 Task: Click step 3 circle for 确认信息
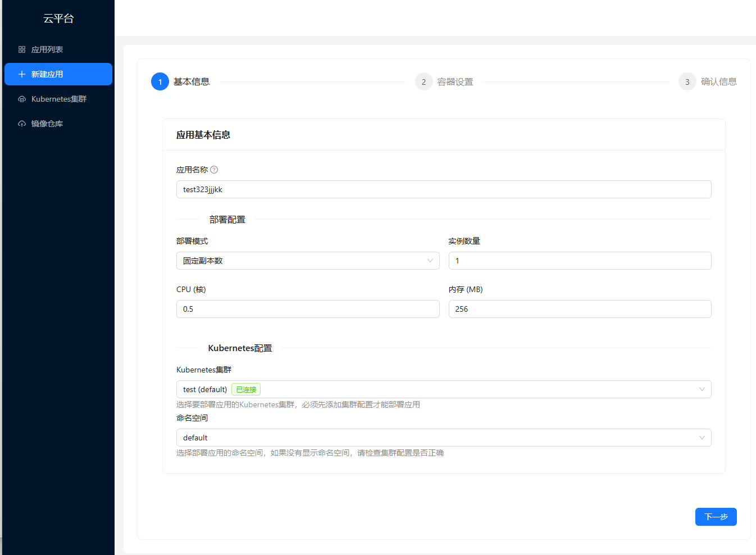point(687,81)
